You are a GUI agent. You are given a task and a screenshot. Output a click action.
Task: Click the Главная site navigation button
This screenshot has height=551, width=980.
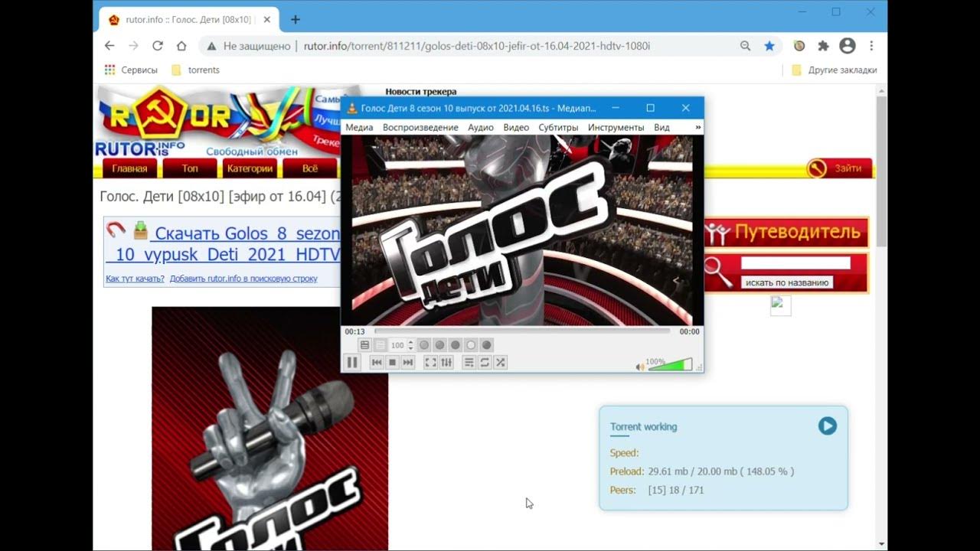click(x=129, y=168)
